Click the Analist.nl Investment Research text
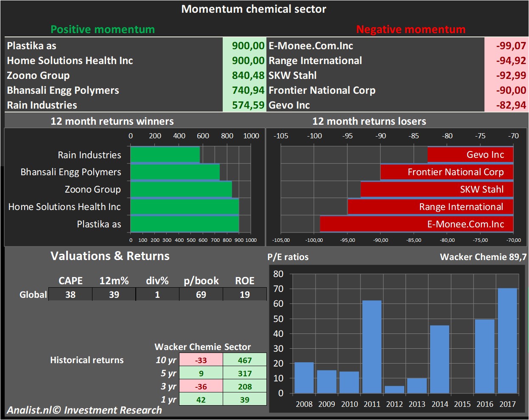This screenshot has height=420, width=529. pyautogui.click(x=84, y=410)
